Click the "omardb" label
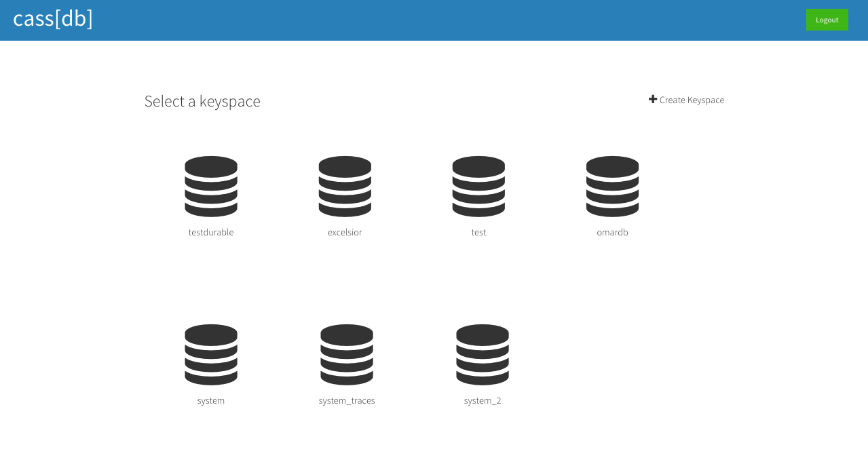Image resolution: width=868 pixels, height=460 pixels. coord(612,232)
